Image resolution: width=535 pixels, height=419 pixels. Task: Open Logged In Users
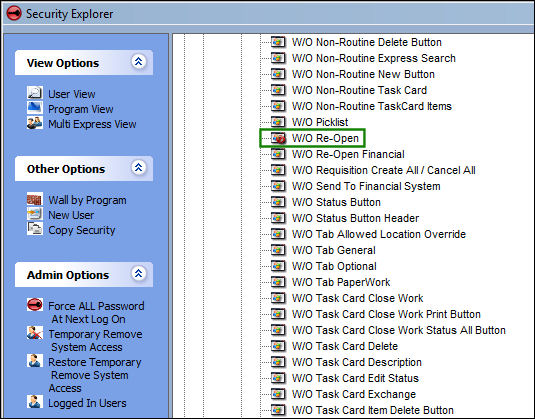click(x=87, y=403)
